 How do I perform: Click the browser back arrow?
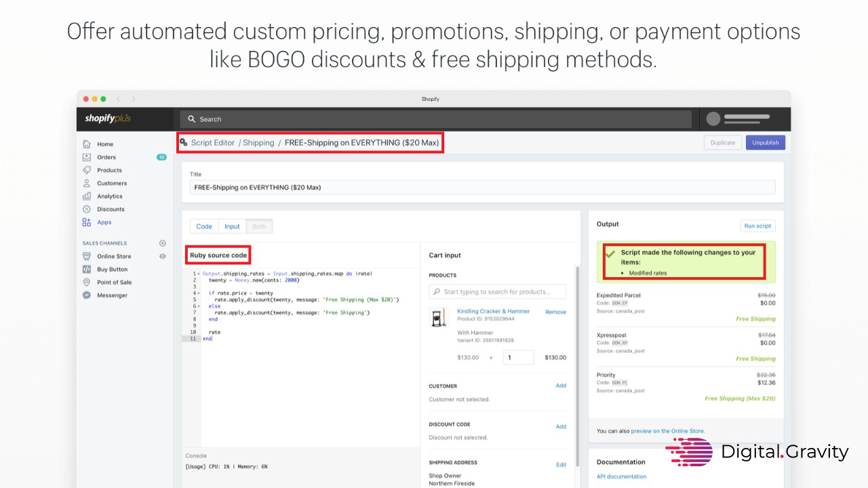(118, 99)
